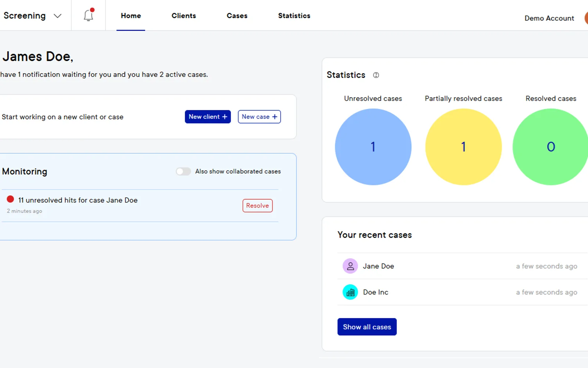Click the New client button
The height and width of the screenshot is (368, 588).
[x=208, y=117]
